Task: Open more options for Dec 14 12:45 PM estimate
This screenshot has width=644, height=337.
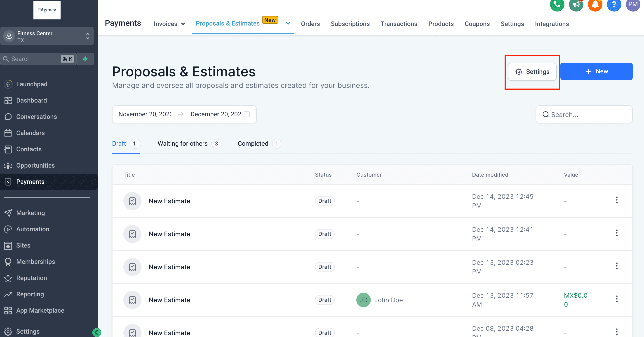Action: coord(617,200)
